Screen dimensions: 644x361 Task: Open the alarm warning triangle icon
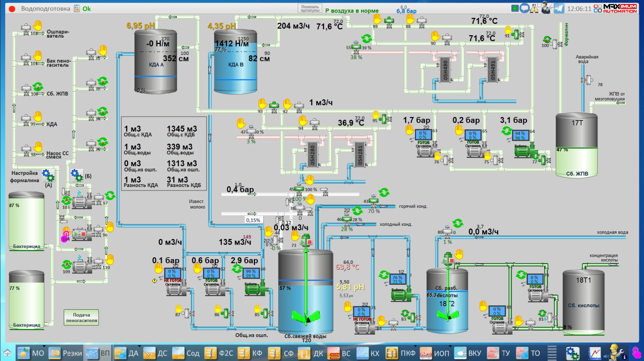[534, 8]
